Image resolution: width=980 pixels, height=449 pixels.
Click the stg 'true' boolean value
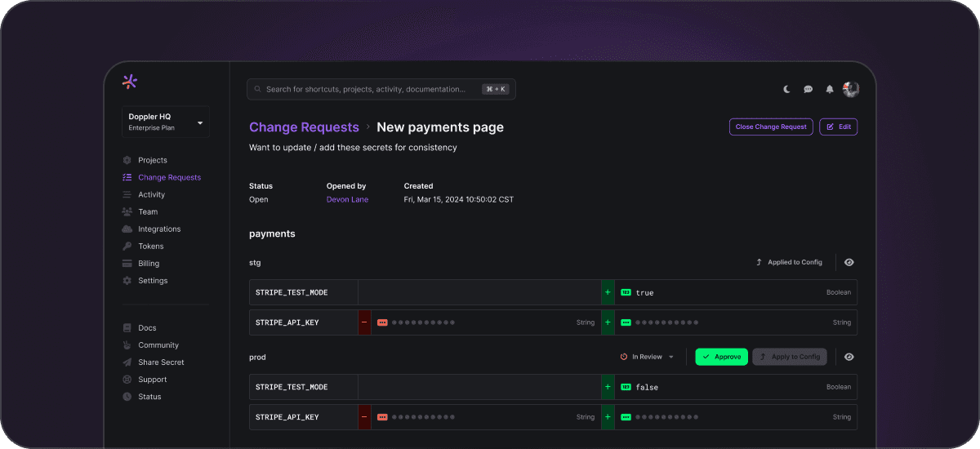click(x=644, y=292)
